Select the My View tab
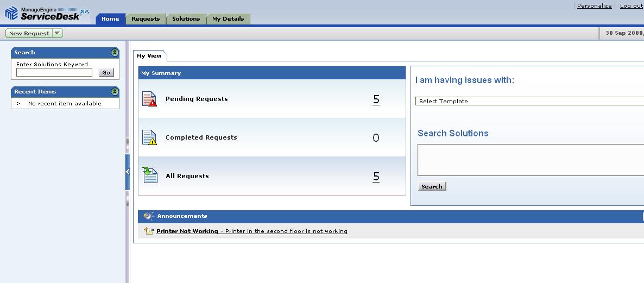Viewport: 644px width, 283px height. point(149,56)
